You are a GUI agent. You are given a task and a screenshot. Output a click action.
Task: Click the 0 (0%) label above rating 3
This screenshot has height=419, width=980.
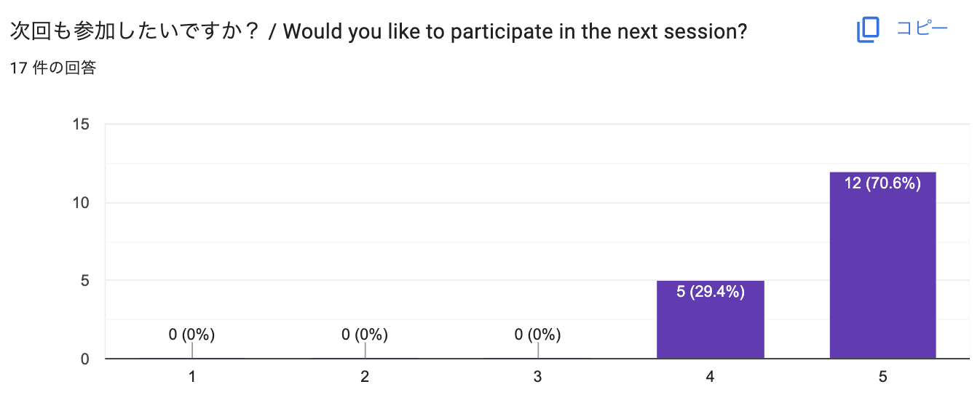click(537, 335)
